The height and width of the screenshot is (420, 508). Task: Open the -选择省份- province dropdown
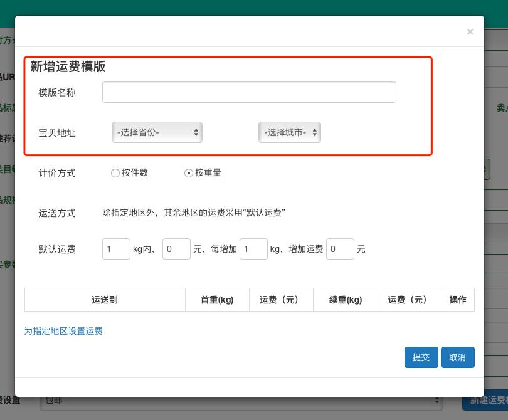point(157,132)
